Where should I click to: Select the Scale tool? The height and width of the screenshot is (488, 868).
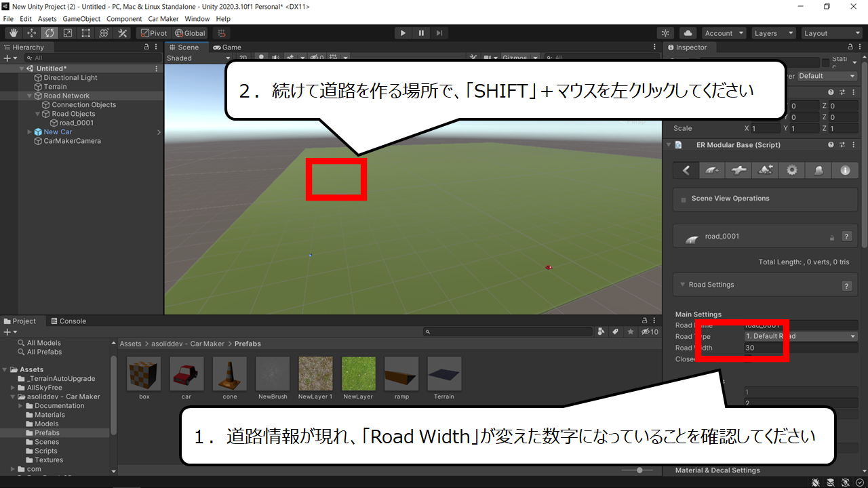pos(68,33)
